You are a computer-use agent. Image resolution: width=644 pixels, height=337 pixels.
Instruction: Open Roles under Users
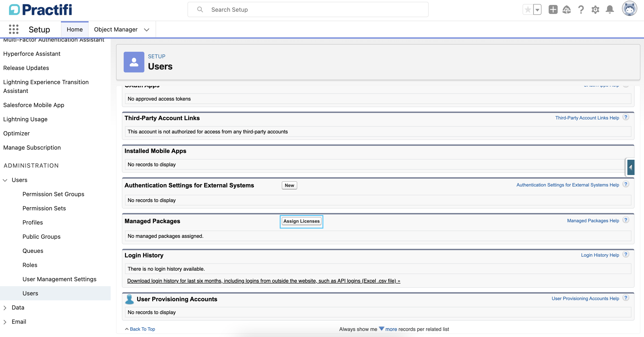tap(30, 265)
